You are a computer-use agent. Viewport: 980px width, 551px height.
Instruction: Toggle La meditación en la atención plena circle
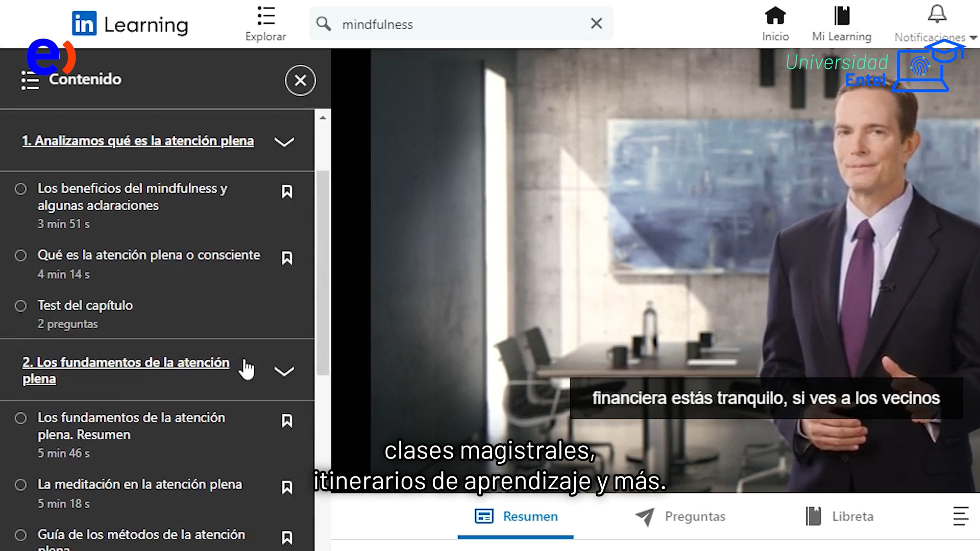(x=20, y=484)
